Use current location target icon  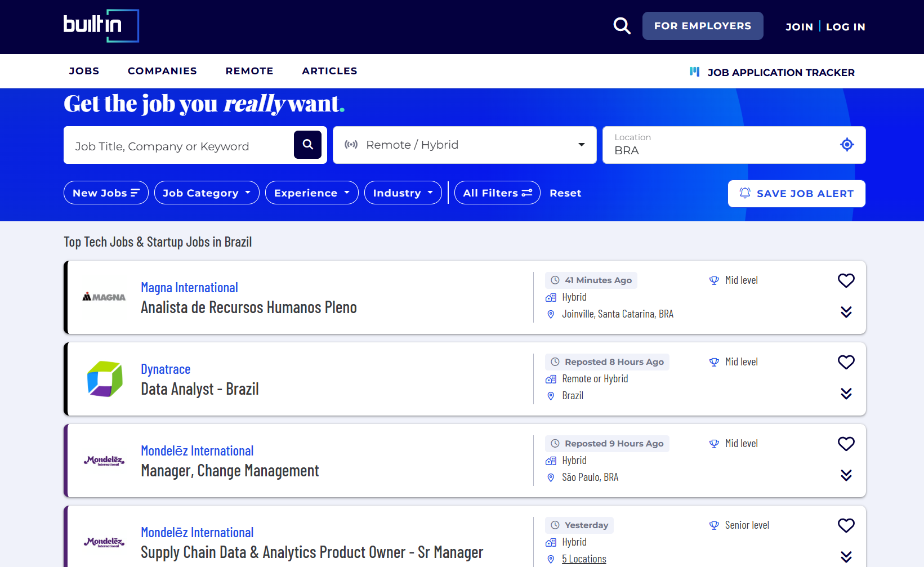pos(847,145)
